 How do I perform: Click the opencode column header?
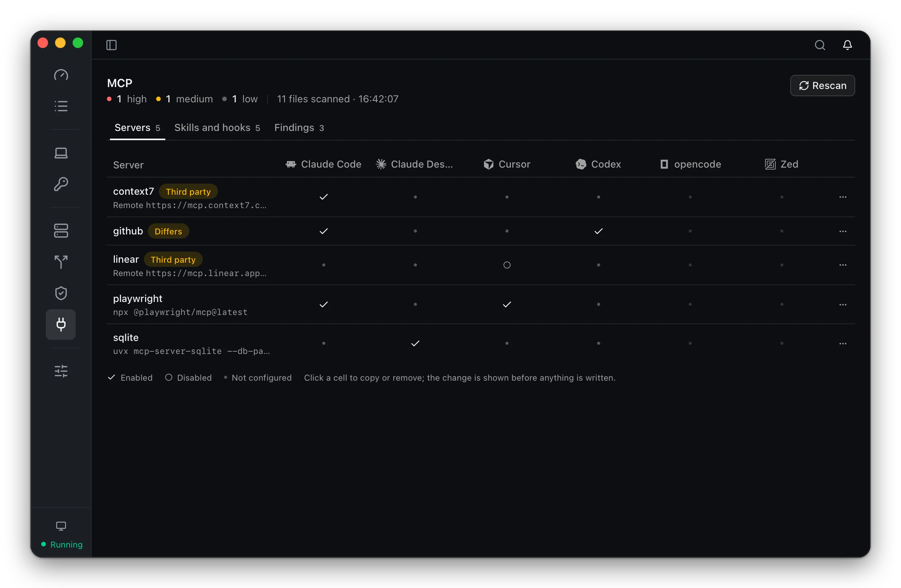pos(690,164)
